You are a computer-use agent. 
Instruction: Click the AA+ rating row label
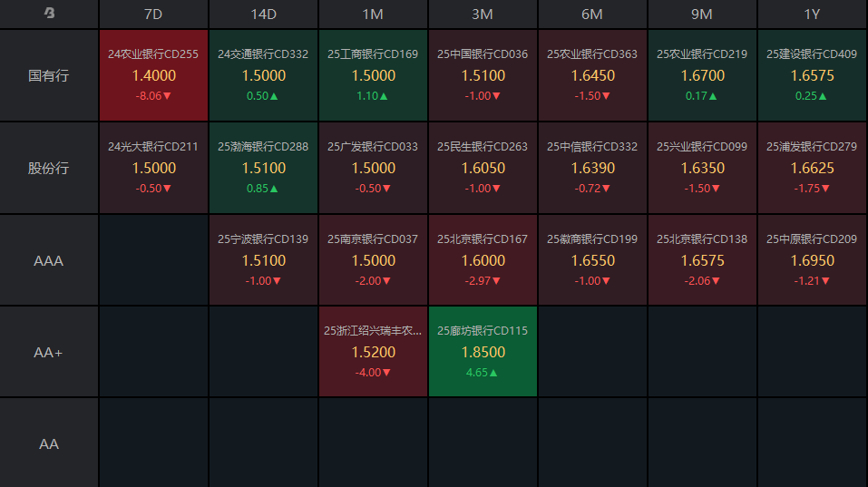point(49,352)
